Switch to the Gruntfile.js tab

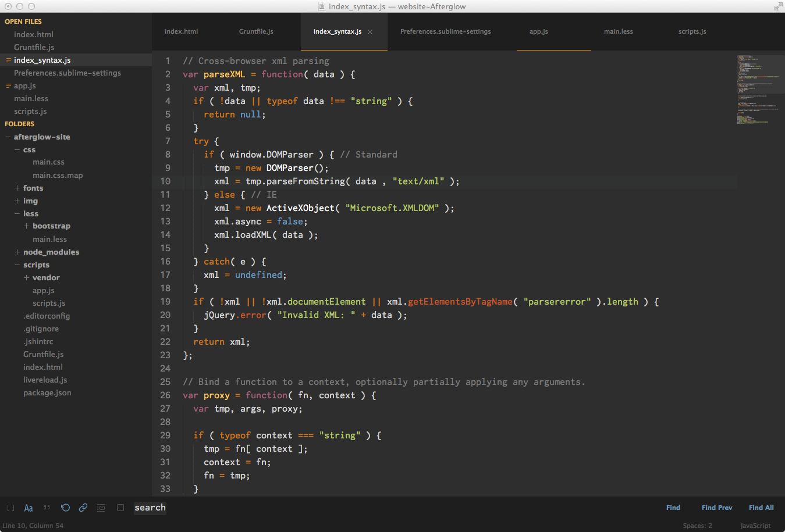256,31
